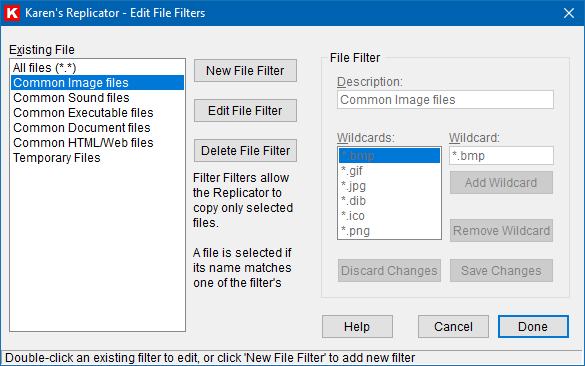Click the Edit File Filter button
The width and height of the screenshot is (585, 366).
pyautogui.click(x=245, y=110)
